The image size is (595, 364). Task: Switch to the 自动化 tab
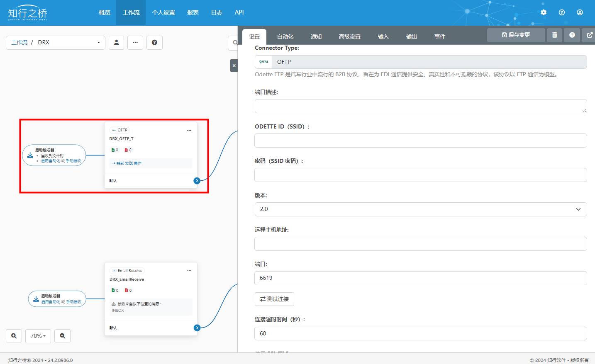[x=285, y=36]
